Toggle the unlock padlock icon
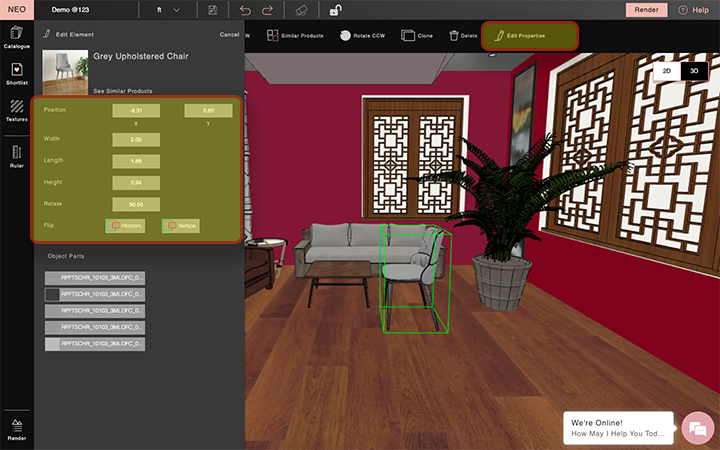This screenshot has width=720, height=450. click(x=336, y=10)
